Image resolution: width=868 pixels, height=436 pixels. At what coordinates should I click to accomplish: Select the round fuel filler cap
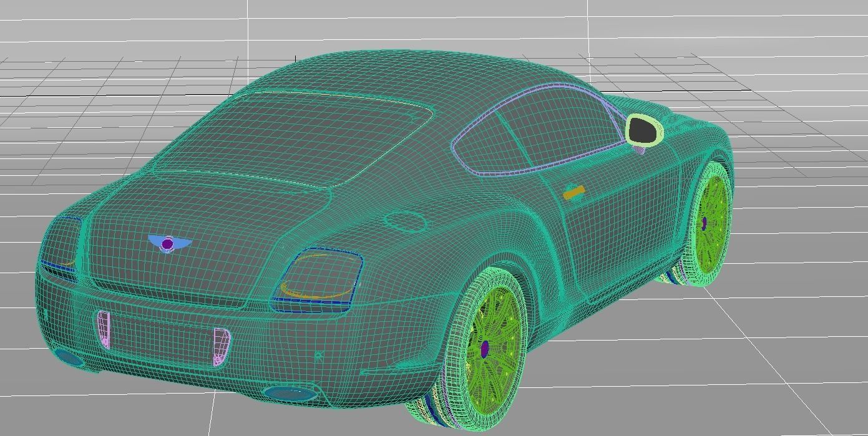(404, 220)
